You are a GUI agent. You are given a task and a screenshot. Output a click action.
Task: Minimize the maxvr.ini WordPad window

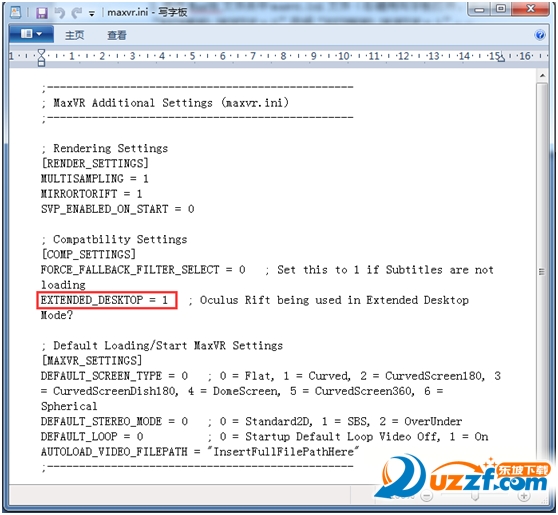tap(480, 9)
